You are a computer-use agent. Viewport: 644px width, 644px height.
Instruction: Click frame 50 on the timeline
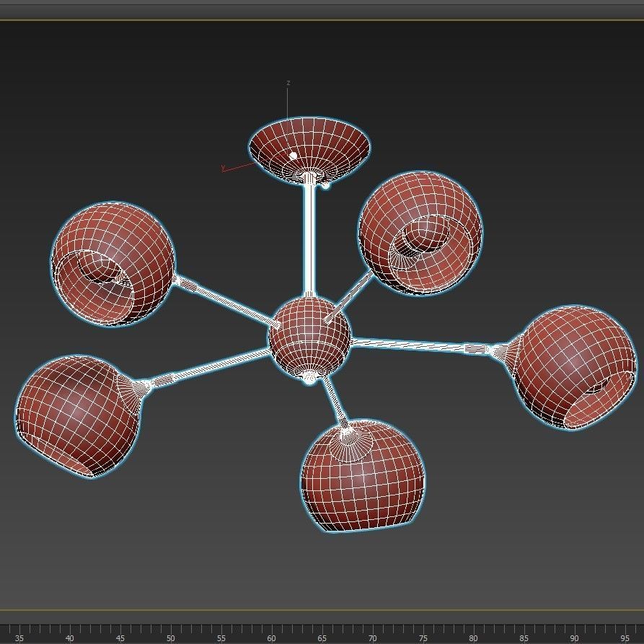[x=170, y=638]
